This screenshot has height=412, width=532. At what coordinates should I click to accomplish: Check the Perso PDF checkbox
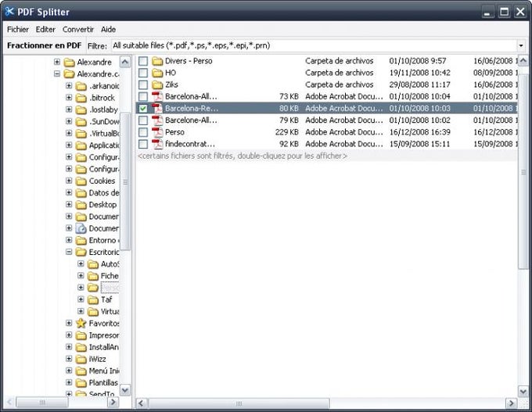pos(143,132)
